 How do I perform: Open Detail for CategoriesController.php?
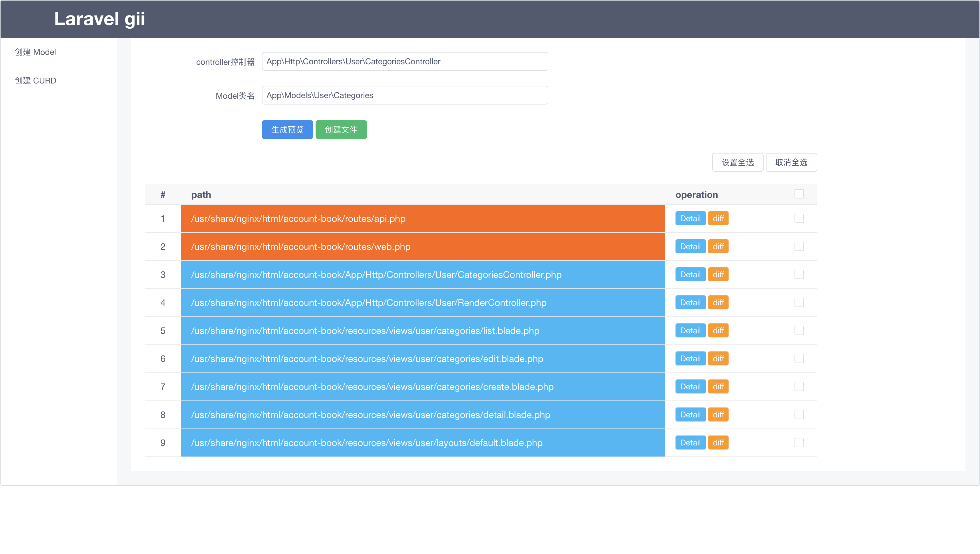(690, 275)
